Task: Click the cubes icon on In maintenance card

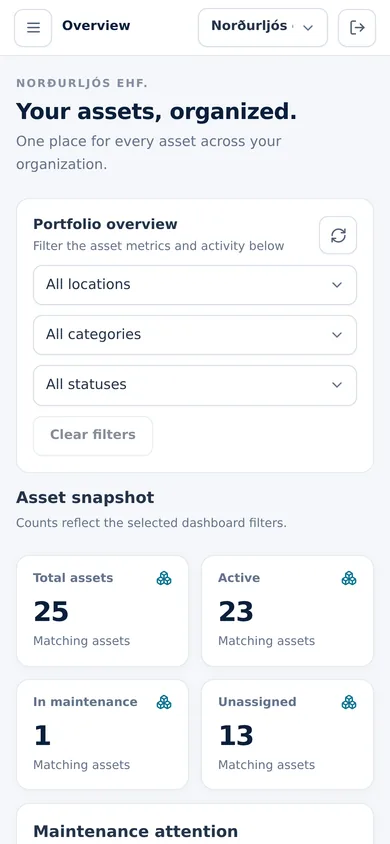Action: [x=164, y=702]
